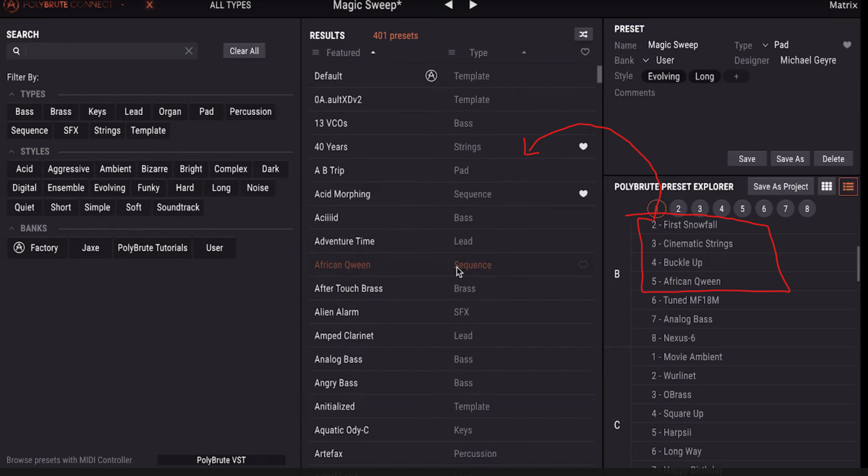
Task: Collapse the STYLES filter section
Action: pyautogui.click(x=12, y=151)
